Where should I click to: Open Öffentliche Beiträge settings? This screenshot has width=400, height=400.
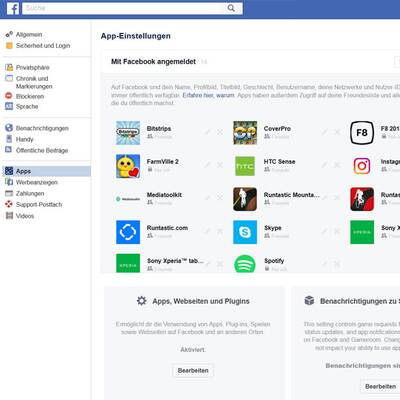[x=42, y=150]
